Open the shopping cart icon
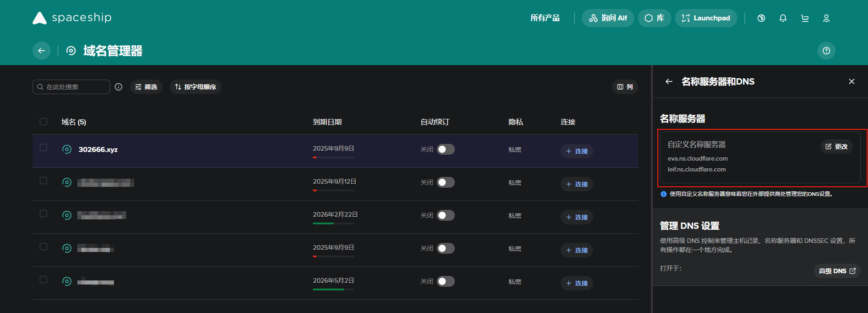The image size is (868, 313). [x=805, y=18]
